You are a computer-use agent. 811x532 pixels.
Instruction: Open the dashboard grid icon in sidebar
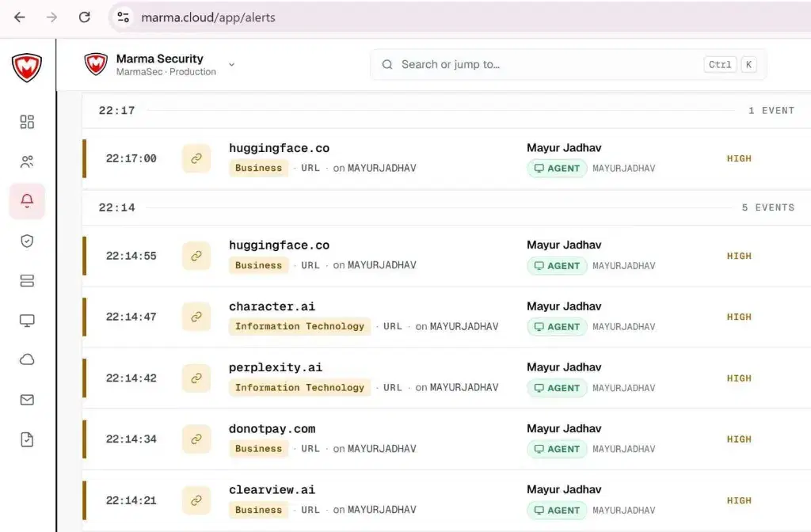coord(27,121)
